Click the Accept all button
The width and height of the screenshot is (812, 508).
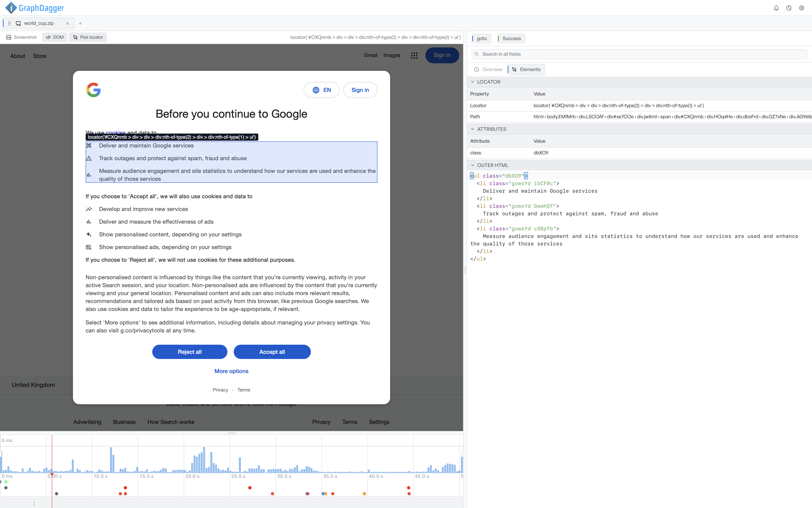[x=272, y=352]
